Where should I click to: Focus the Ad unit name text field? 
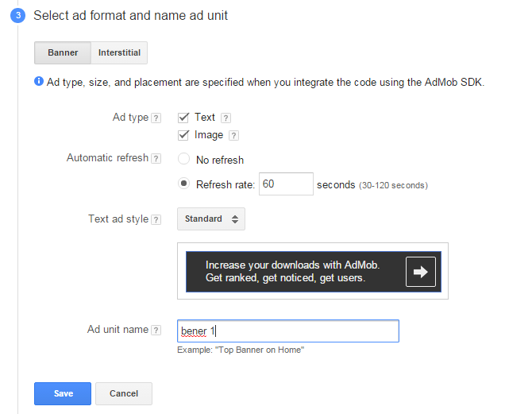[x=288, y=331]
